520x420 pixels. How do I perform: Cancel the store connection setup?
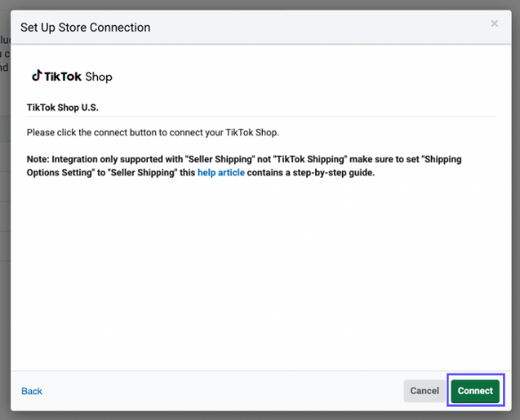pyautogui.click(x=425, y=391)
